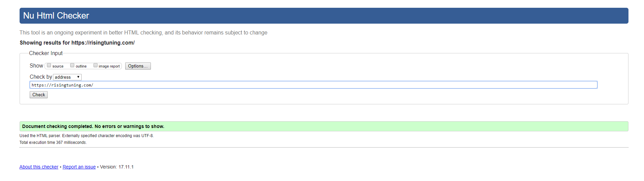644x181 pixels.
Task: Follow the Report an issue link
Action: (x=79, y=167)
